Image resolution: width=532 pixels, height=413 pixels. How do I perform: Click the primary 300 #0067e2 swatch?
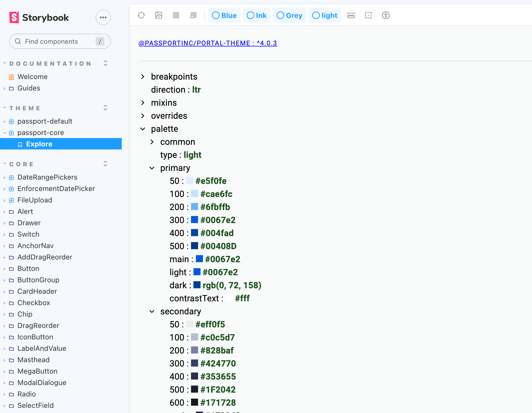coord(195,220)
